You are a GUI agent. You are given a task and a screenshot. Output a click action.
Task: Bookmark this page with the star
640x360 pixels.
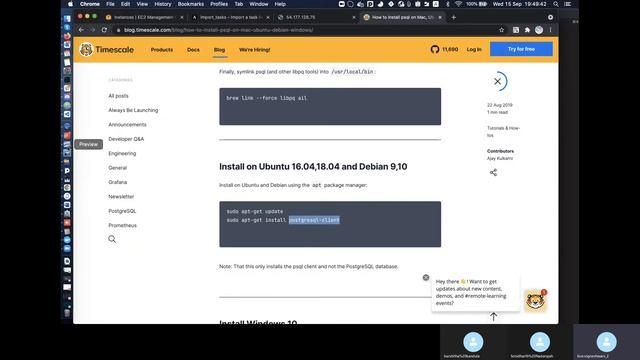502,30
